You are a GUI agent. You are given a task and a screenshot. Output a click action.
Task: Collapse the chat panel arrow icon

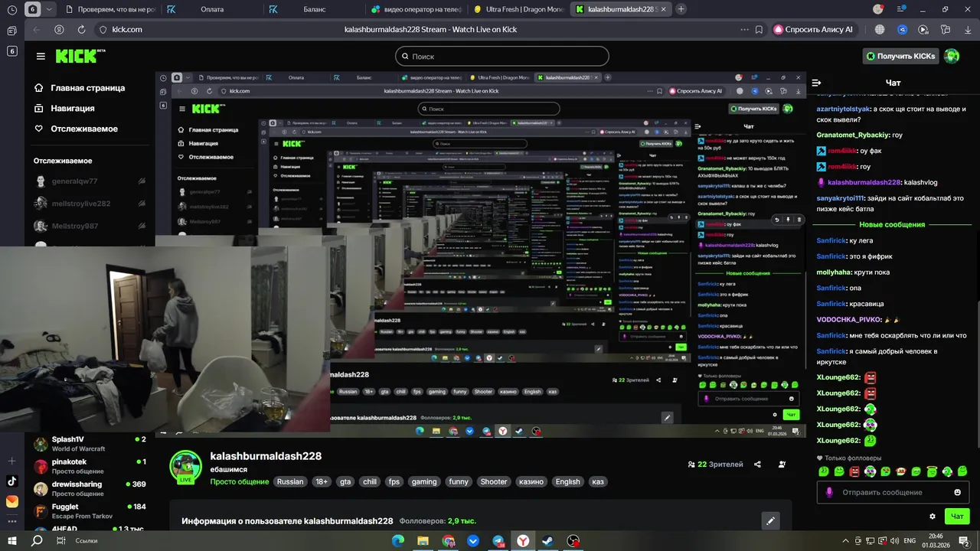point(816,83)
